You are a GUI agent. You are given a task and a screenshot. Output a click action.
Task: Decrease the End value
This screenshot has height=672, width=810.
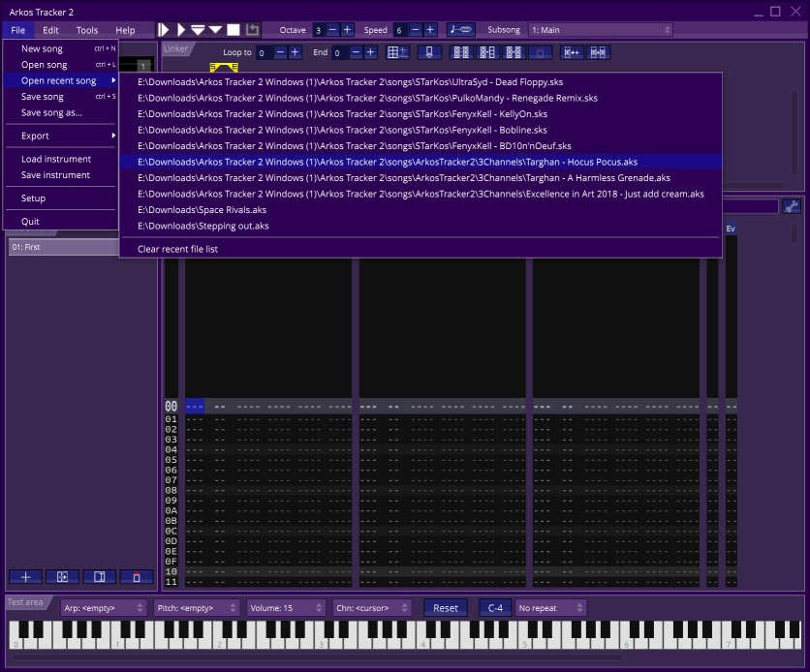(x=356, y=52)
